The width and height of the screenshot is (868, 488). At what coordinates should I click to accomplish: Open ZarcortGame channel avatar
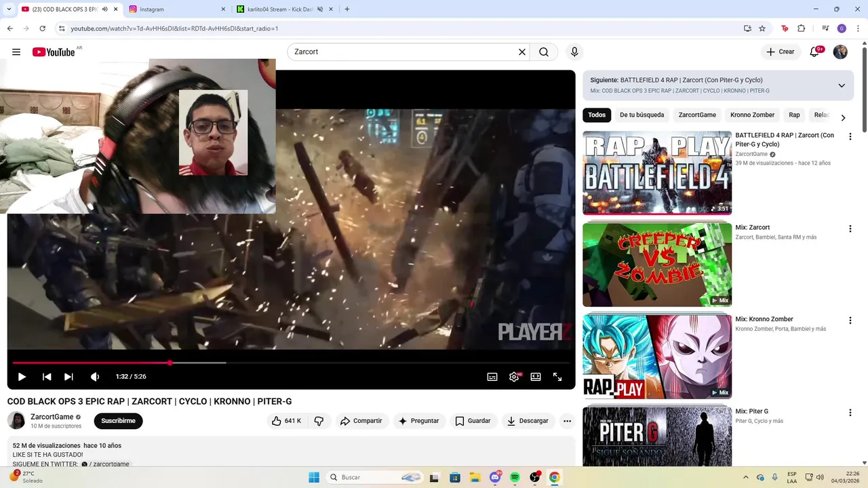16,421
